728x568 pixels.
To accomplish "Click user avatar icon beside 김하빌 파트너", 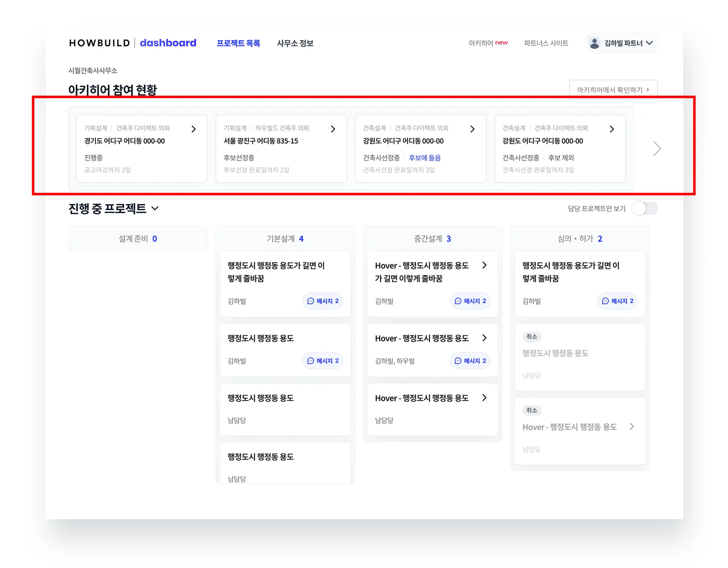I will coord(594,43).
